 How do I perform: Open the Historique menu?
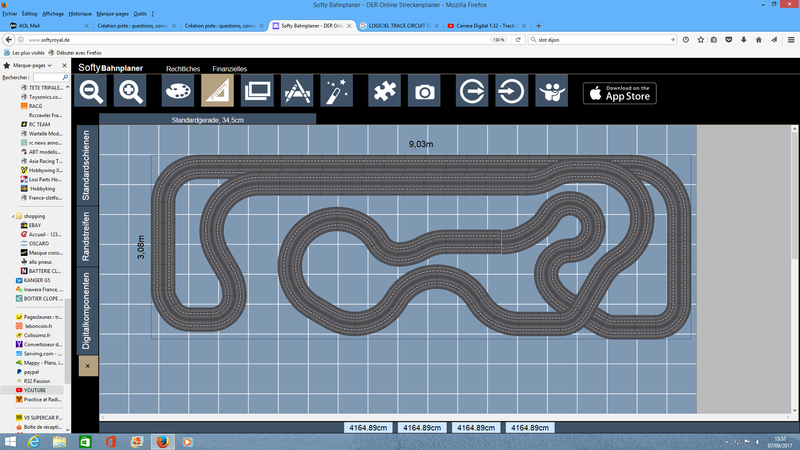[x=82, y=14]
